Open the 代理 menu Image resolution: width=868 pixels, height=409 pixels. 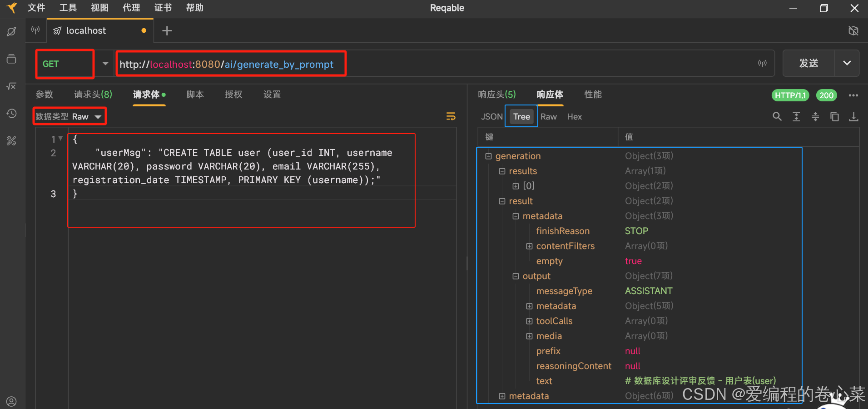coord(131,8)
